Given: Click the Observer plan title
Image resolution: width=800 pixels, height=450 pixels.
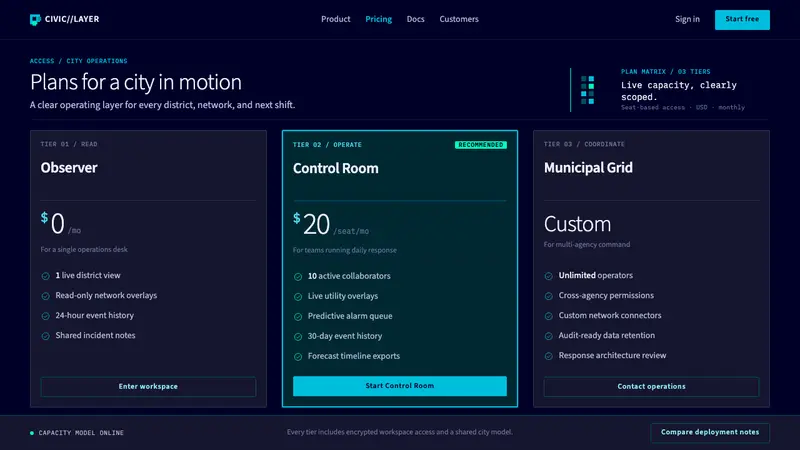Looking at the screenshot, I should [x=69, y=168].
